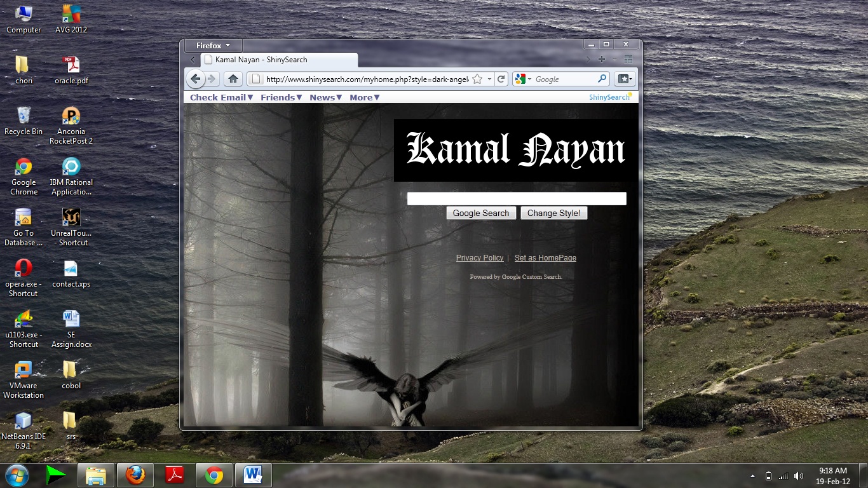868x488 pixels.
Task: Select the Kamal Nayan - ShinySearch tab
Action: pos(280,60)
